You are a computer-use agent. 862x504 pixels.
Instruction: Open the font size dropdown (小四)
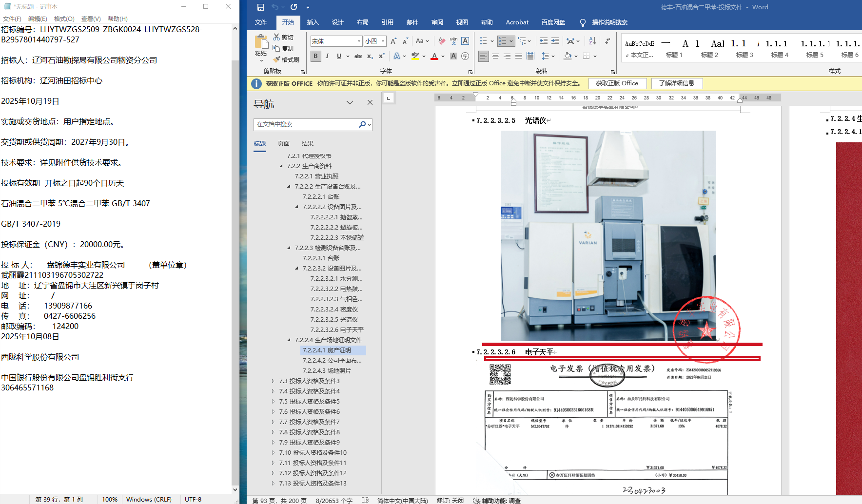point(383,41)
